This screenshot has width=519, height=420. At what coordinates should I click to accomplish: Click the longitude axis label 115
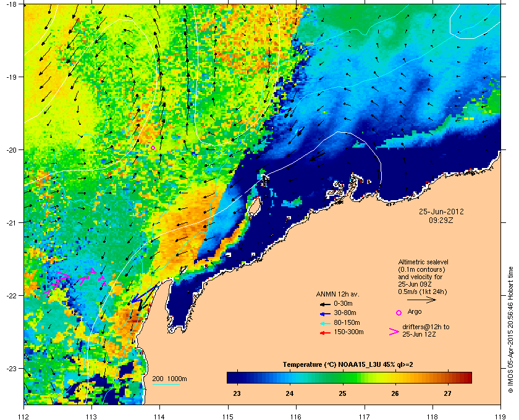pyautogui.click(x=228, y=417)
